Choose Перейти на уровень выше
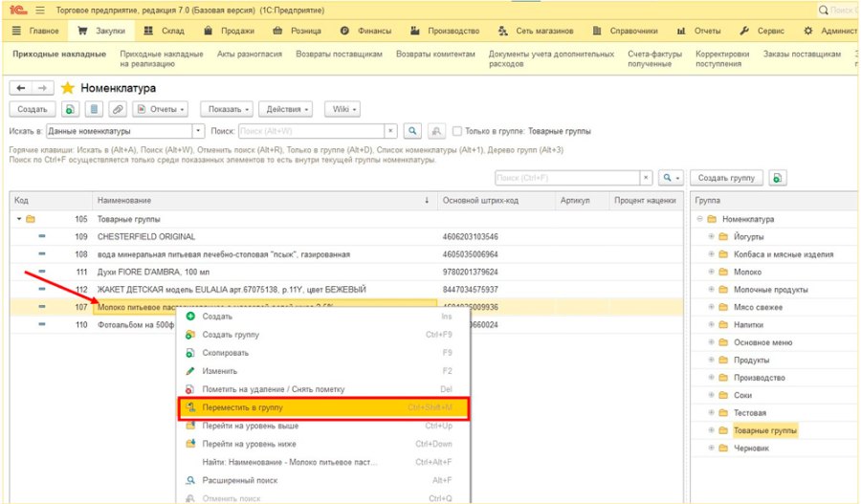Image resolution: width=861 pixels, height=504 pixels. (324, 426)
